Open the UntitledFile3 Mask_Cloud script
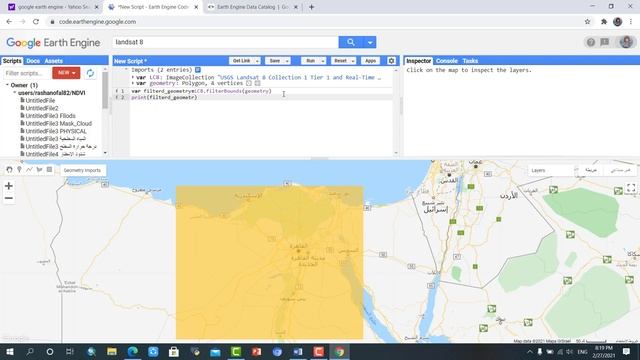 tap(58, 124)
